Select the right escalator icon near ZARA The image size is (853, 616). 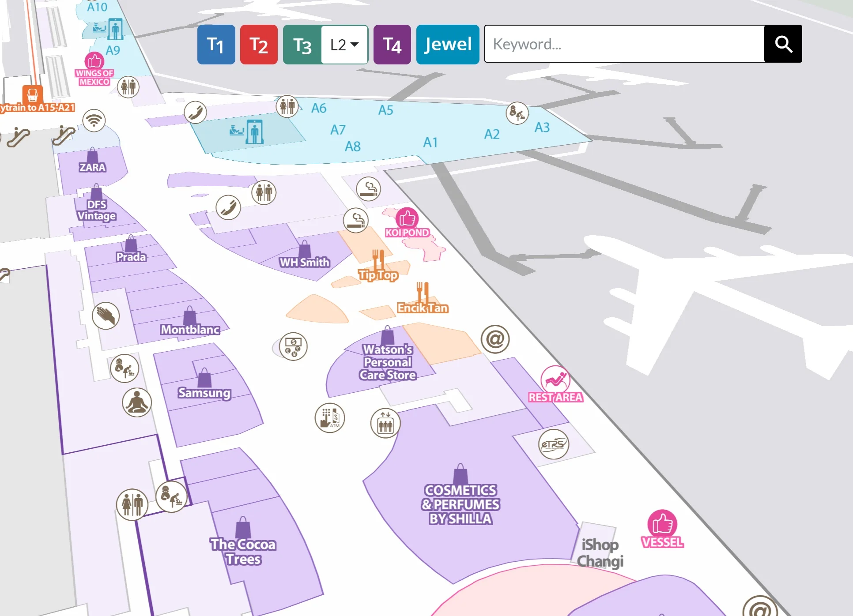click(x=64, y=135)
